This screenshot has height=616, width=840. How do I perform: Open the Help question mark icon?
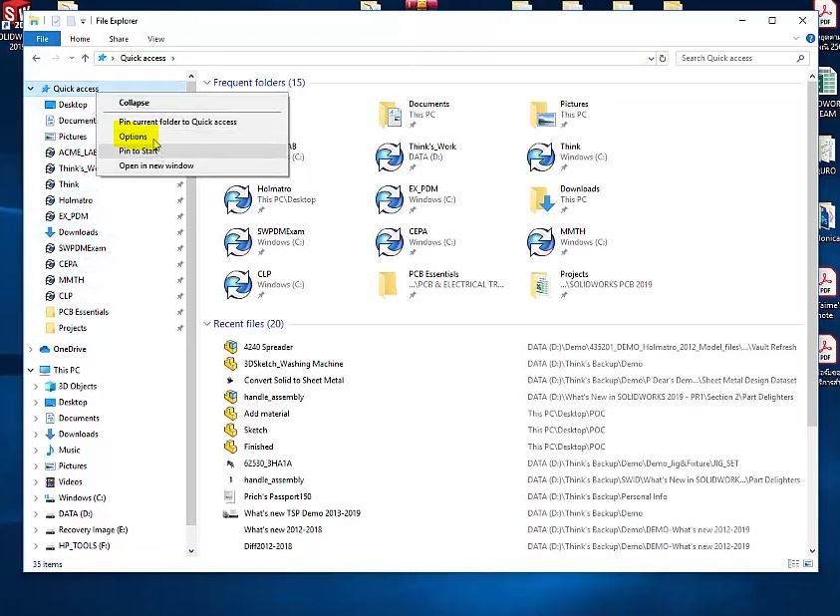[810, 39]
